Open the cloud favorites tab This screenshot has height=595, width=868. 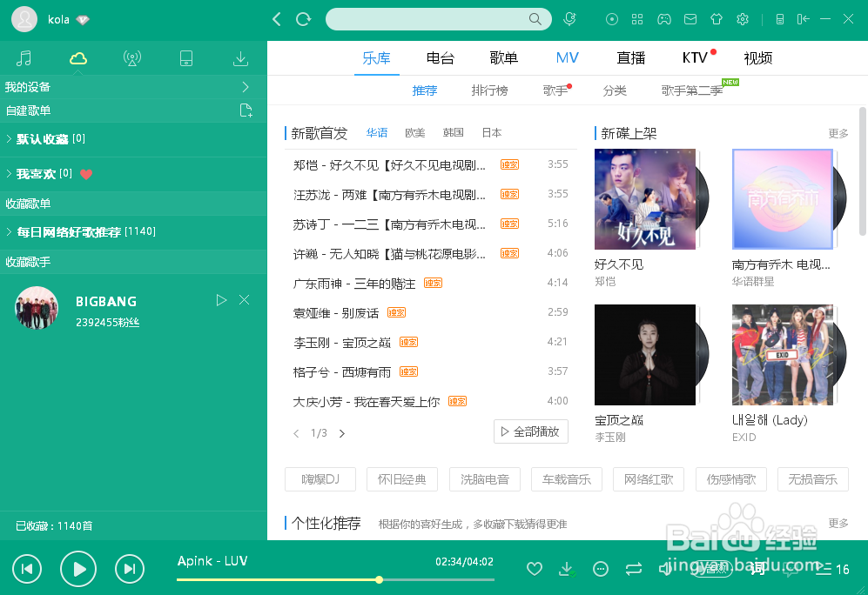pyautogui.click(x=78, y=58)
